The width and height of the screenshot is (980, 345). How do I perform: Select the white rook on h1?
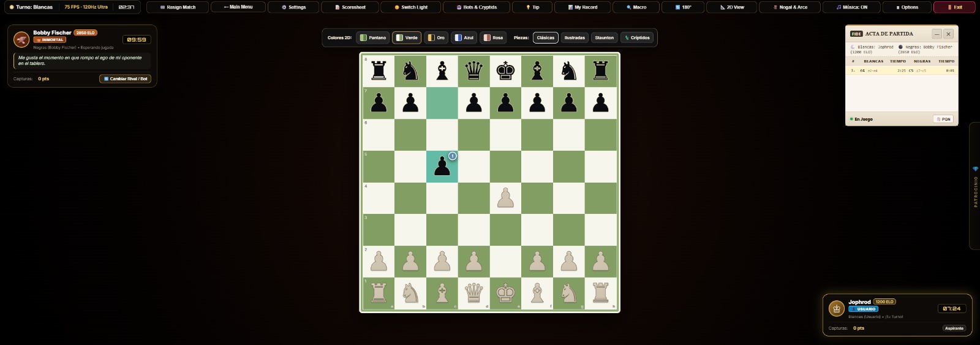click(x=601, y=294)
